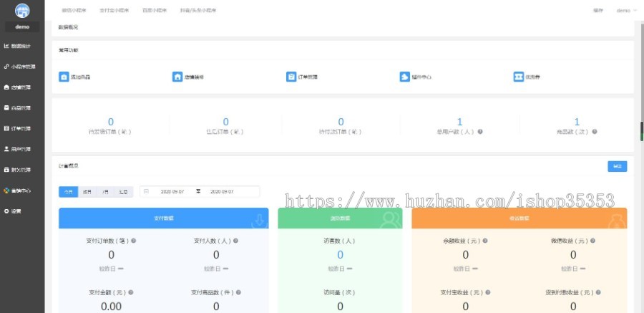Click the 数据概况 heading text
Viewport: 644px width, 313px height.
pos(68,27)
